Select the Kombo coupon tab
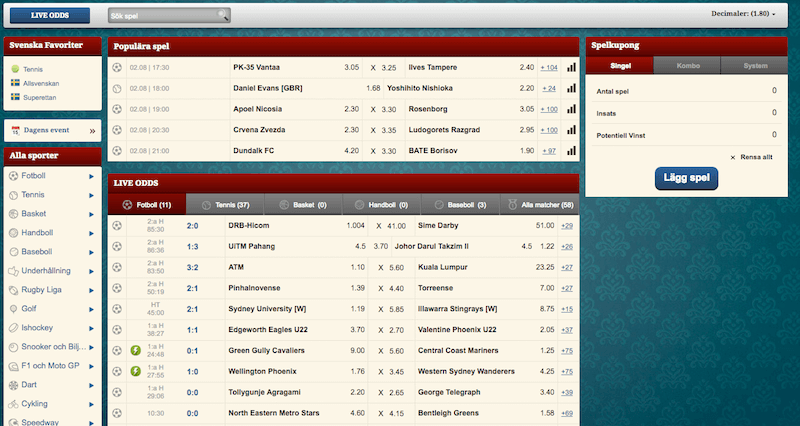The height and width of the screenshot is (426, 800). [687, 66]
